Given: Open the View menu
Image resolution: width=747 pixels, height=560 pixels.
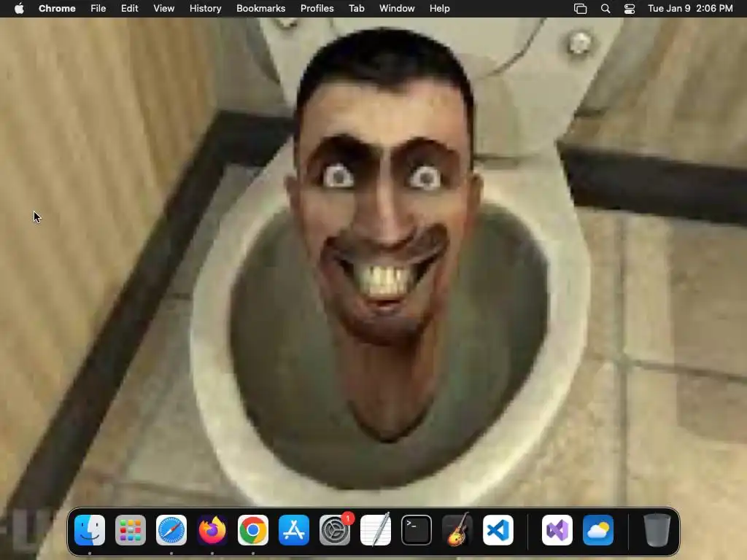Looking at the screenshot, I should [x=164, y=9].
